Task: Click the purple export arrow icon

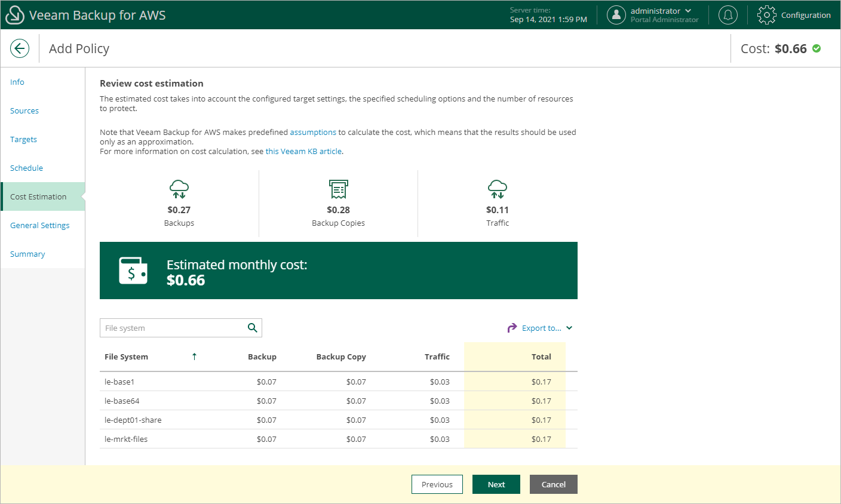Action: pyautogui.click(x=512, y=328)
